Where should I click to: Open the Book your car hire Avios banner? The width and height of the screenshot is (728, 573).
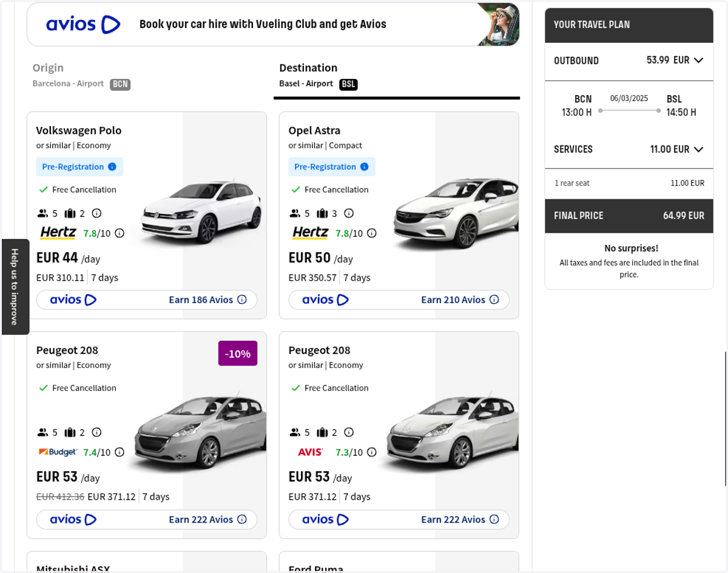pos(273,24)
